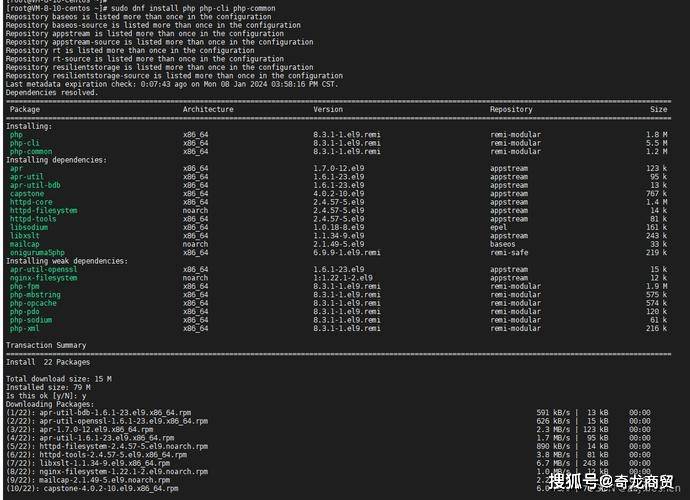Click the 'Size' column header
The width and height of the screenshot is (690, 500).
658,109
